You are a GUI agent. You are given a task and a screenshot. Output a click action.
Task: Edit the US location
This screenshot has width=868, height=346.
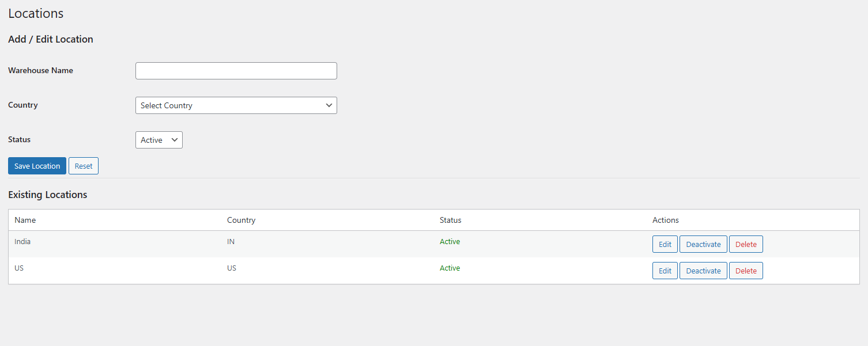665,271
